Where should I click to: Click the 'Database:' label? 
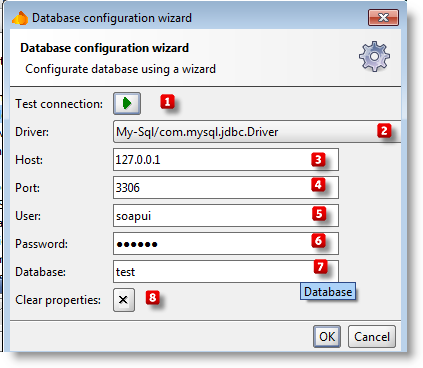coord(40,272)
